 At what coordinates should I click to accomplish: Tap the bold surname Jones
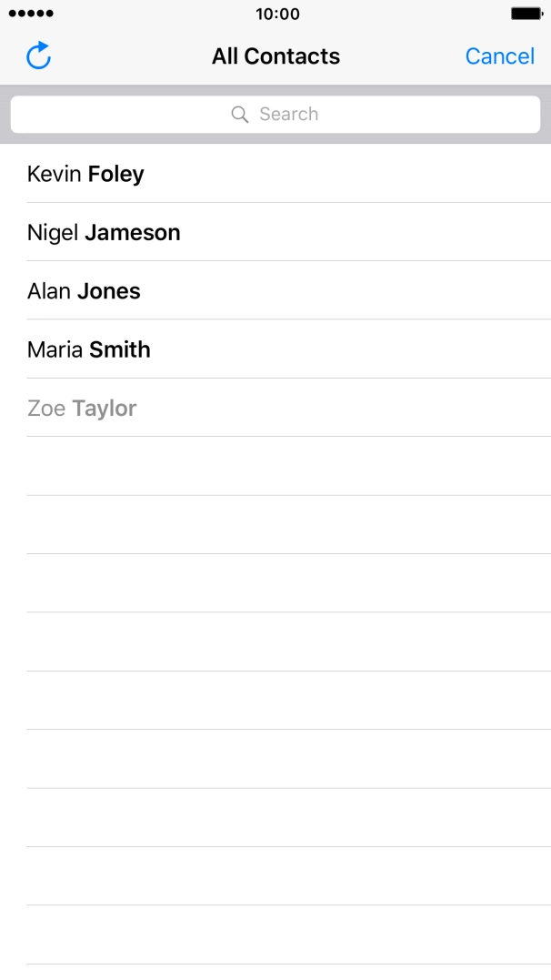108,291
